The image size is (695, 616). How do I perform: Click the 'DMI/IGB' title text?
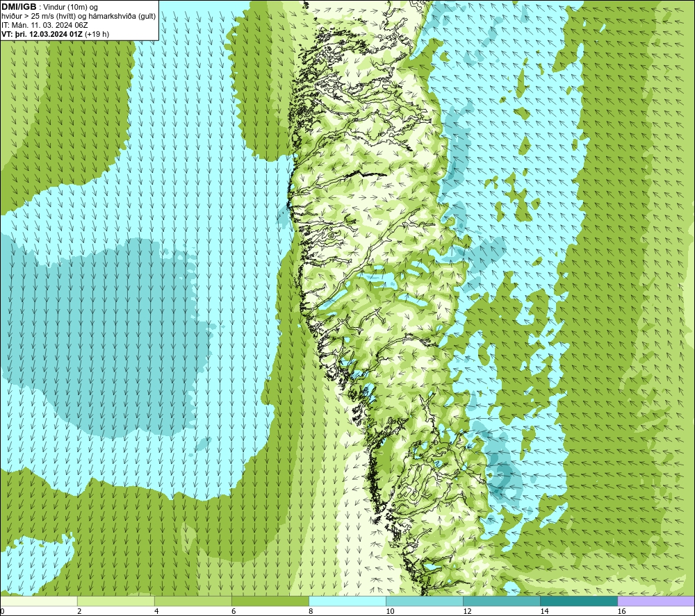[x=19, y=7]
